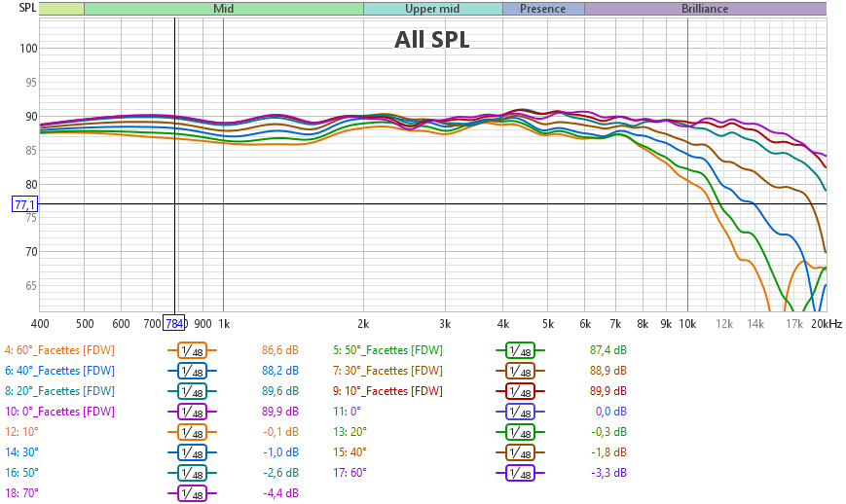Image resolution: width=846 pixels, height=504 pixels.
Task: Click the 1/48 icon beside 50°_Facettes
Action: pyautogui.click(x=521, y=351)
